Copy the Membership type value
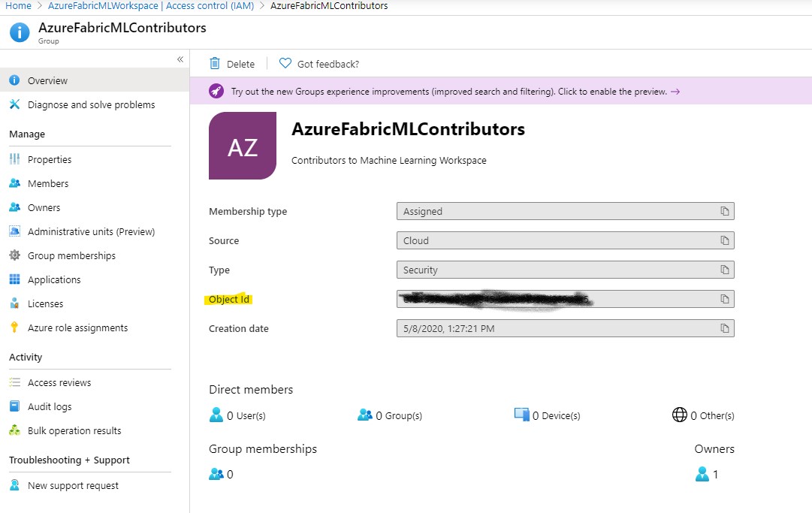This screenshot has width=812, height=513. (x=724, y=211)
